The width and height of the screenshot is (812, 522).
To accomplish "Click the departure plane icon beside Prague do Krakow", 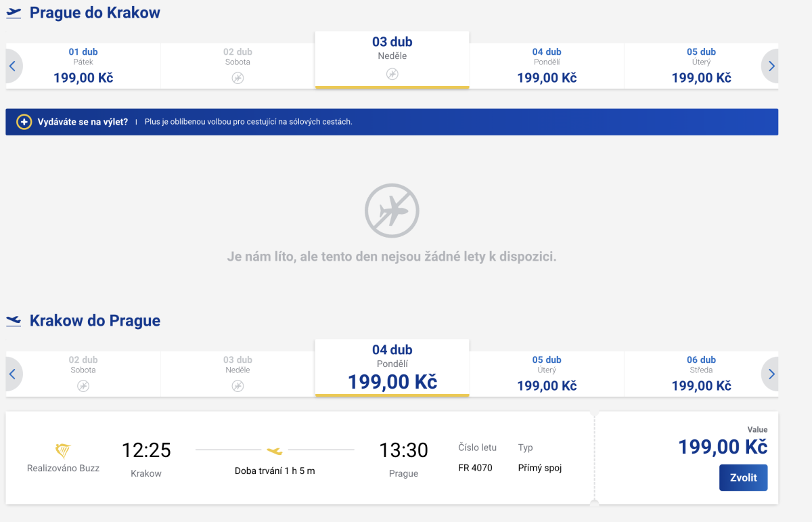I will tap(14, 13).
